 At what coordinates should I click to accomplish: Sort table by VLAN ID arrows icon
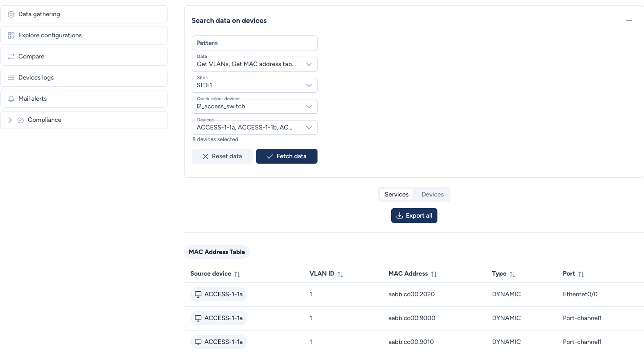340,274
